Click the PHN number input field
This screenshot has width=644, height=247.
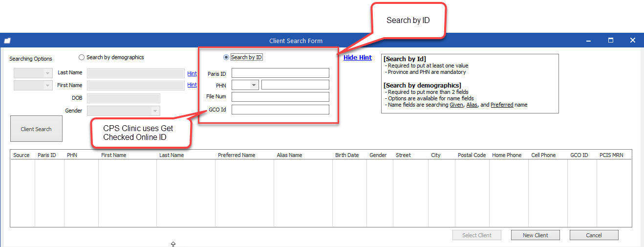295,85
